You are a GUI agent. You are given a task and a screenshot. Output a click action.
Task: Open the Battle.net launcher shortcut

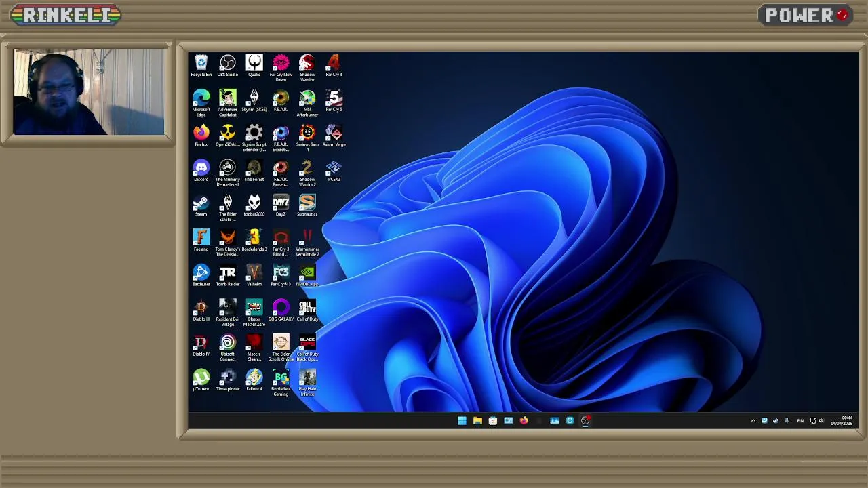(x=201, y=274)
